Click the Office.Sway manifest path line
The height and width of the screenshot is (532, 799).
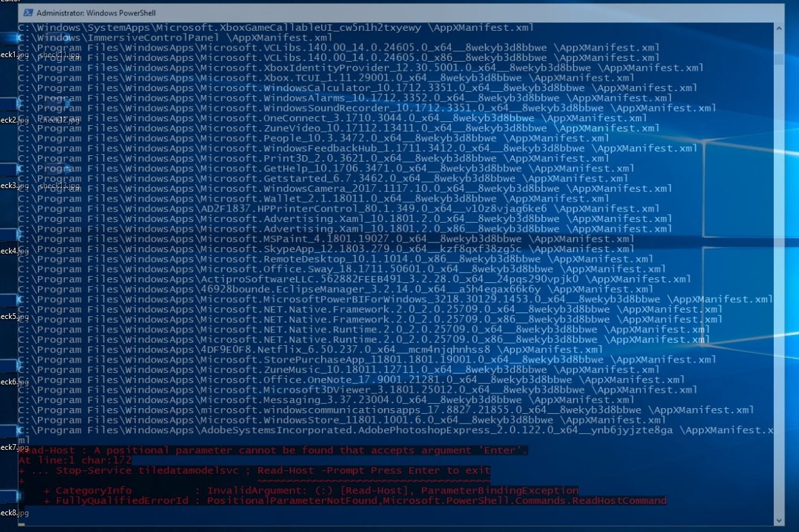click(x=342, y=269)
